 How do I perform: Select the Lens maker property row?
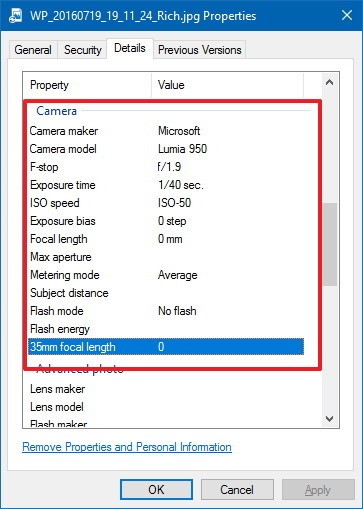(x=166, y=389)
